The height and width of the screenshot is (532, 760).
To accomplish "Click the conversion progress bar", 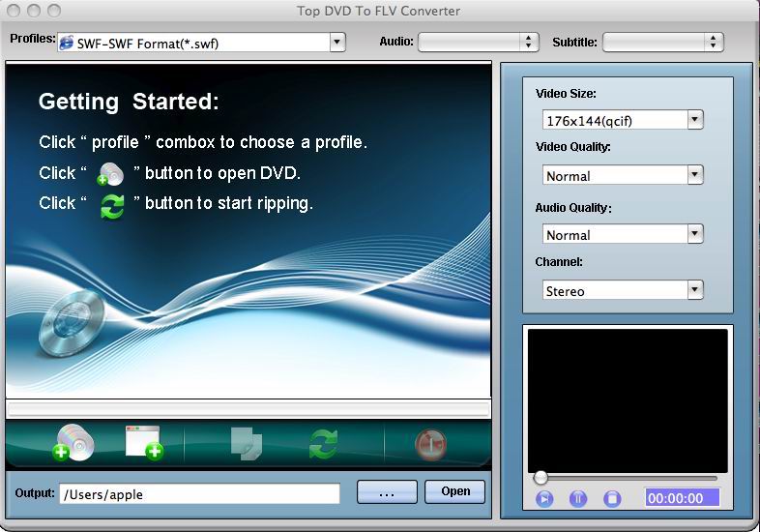I will click(x=248, y=410).
